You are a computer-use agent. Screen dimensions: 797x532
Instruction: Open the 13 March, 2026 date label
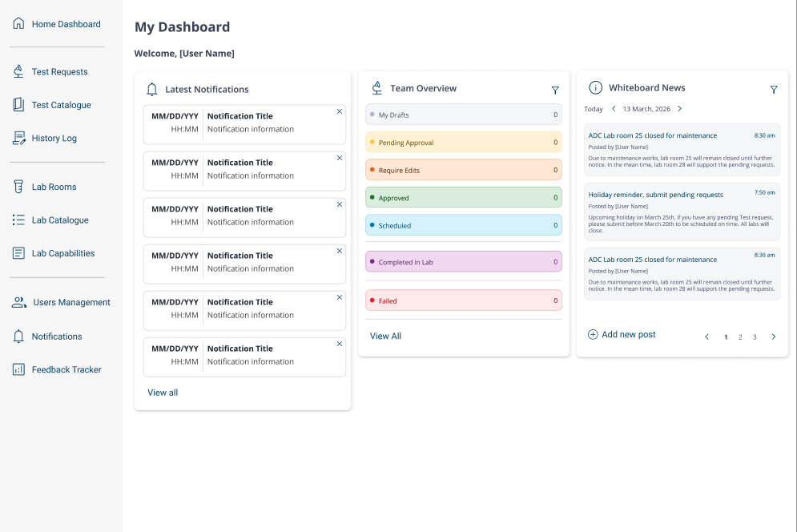pos(646,109)
